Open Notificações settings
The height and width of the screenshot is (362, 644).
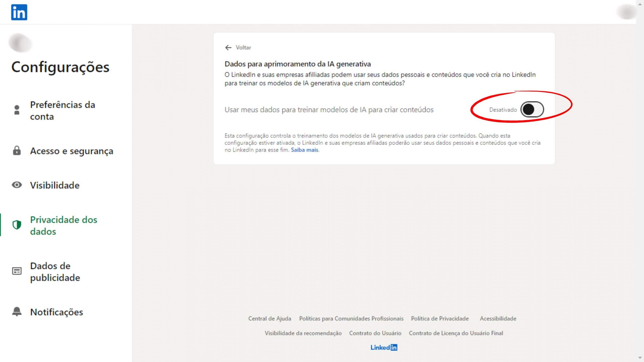coord(57,312)
